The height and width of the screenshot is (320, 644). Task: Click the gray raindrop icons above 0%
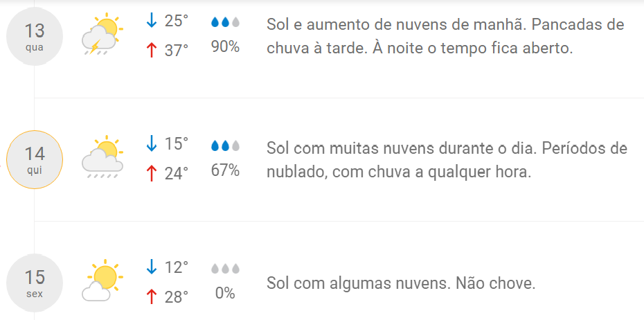225,269
